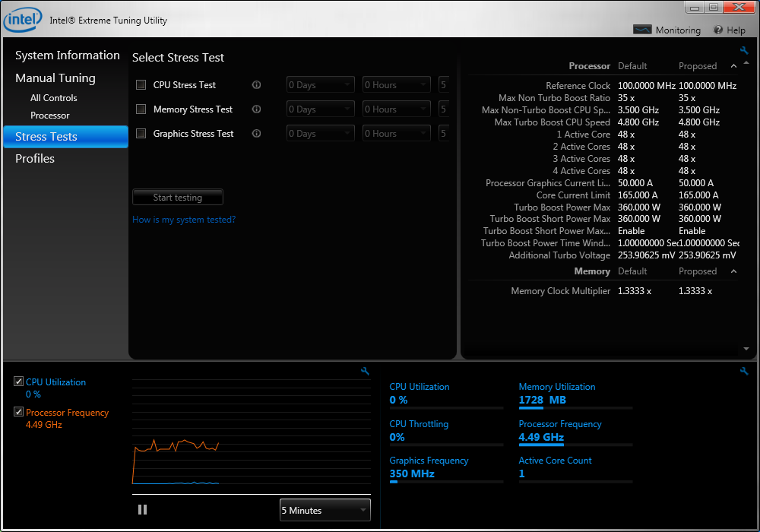The width and height of the screenshot is (760, 532).
Task: Click the 'Processor Graphics Current Li...' label
Action: [x=548, y=182]
